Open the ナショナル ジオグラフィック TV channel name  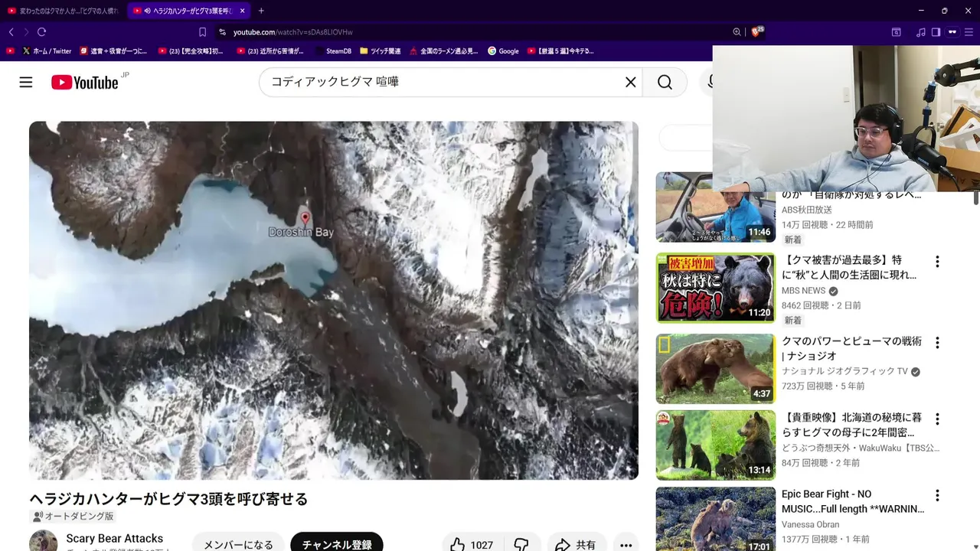pos(844,371)
